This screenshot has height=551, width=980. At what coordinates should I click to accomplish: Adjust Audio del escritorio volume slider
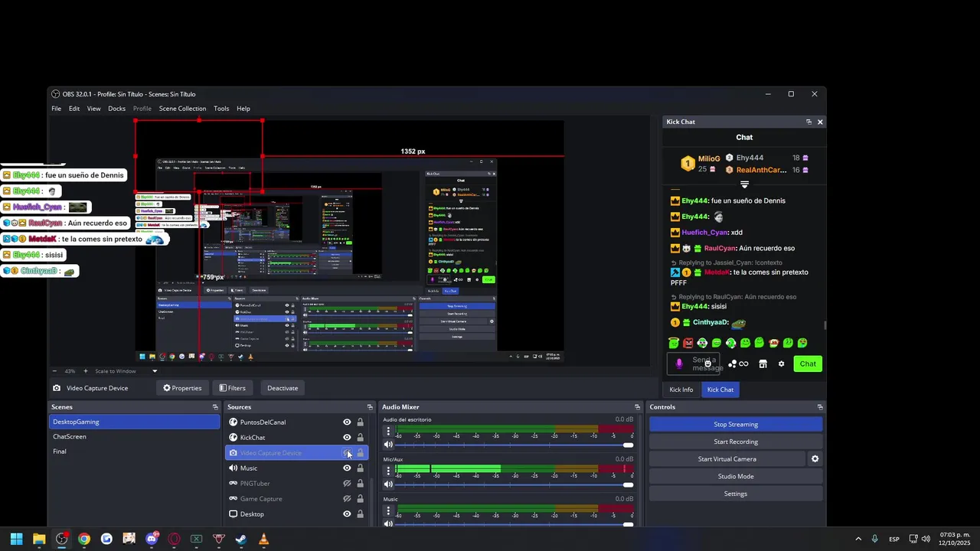coord(513,445)
